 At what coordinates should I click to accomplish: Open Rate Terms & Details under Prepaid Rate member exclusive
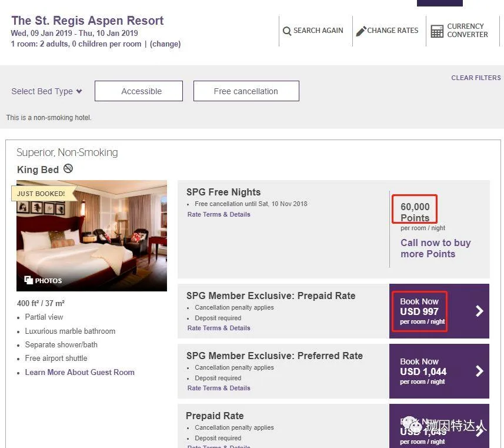(x=219, y=328)
